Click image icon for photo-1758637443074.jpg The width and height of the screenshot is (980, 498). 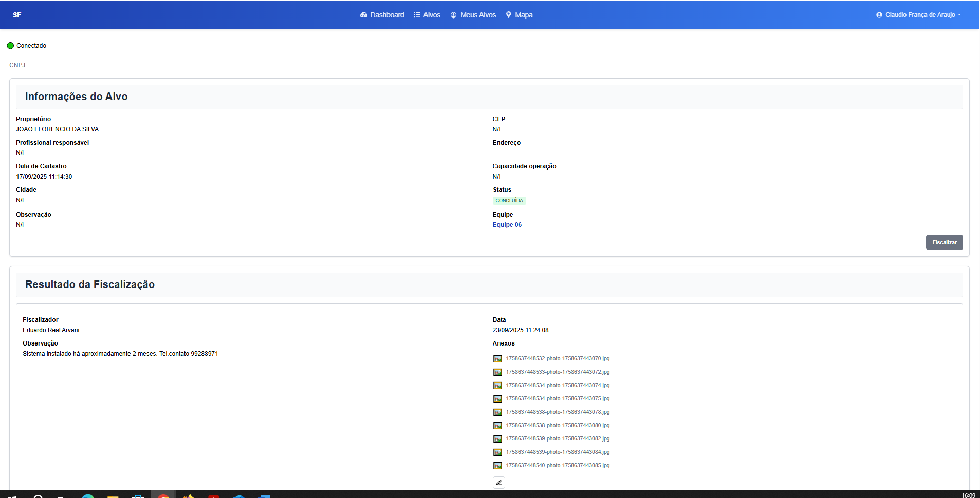497,386
